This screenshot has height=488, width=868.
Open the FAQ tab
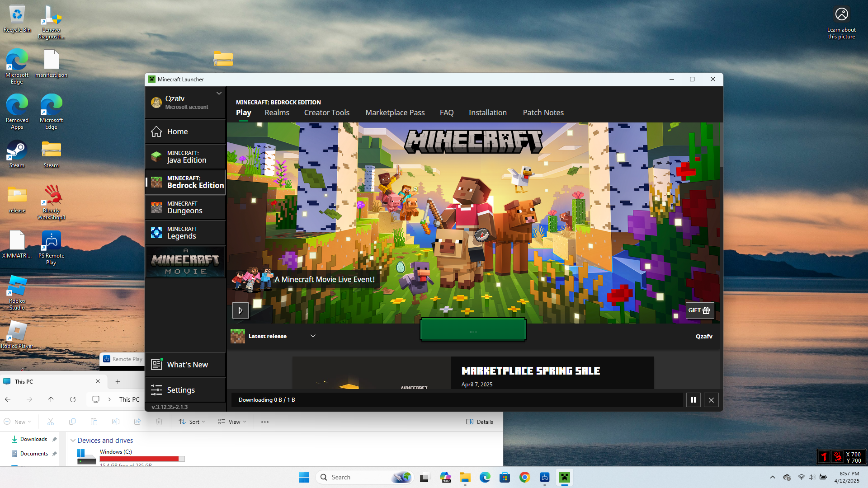[x=446, y=113]
